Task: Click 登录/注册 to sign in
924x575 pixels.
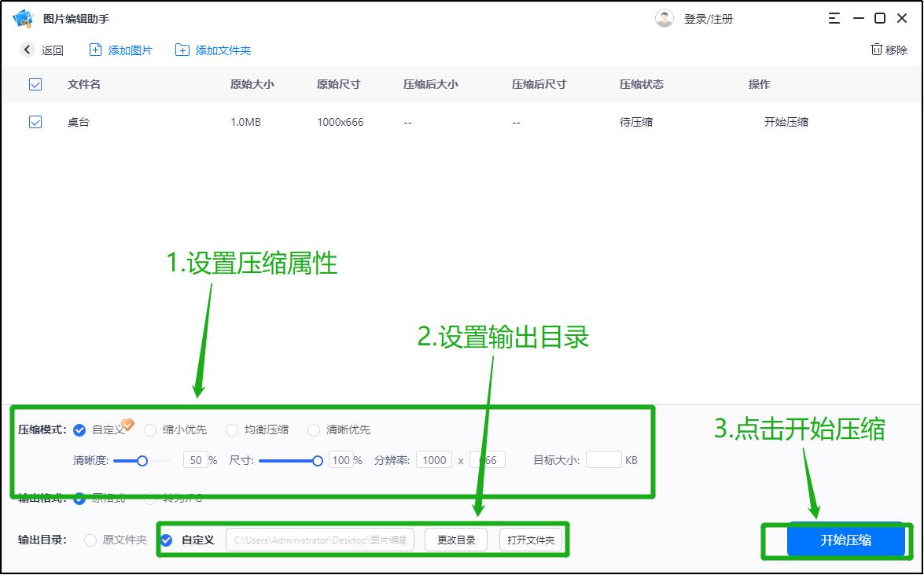Action: point(706,17)
